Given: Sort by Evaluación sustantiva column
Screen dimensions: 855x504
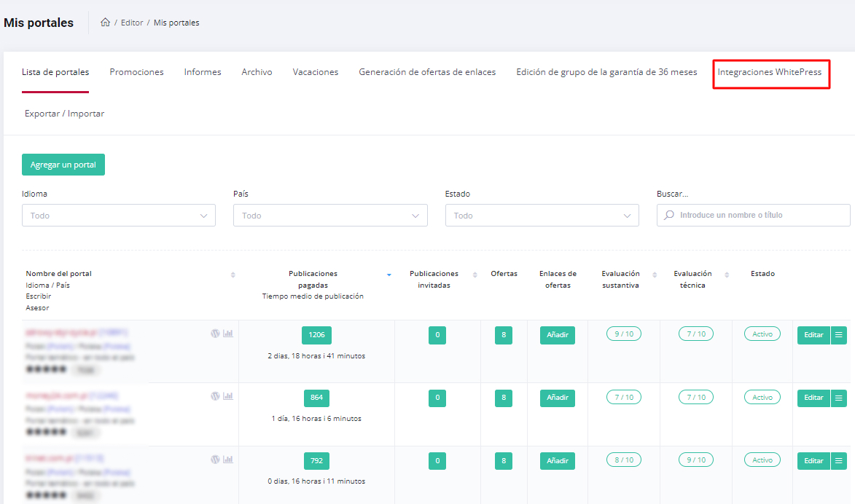Looking at the screenshot, I should 655,275.
